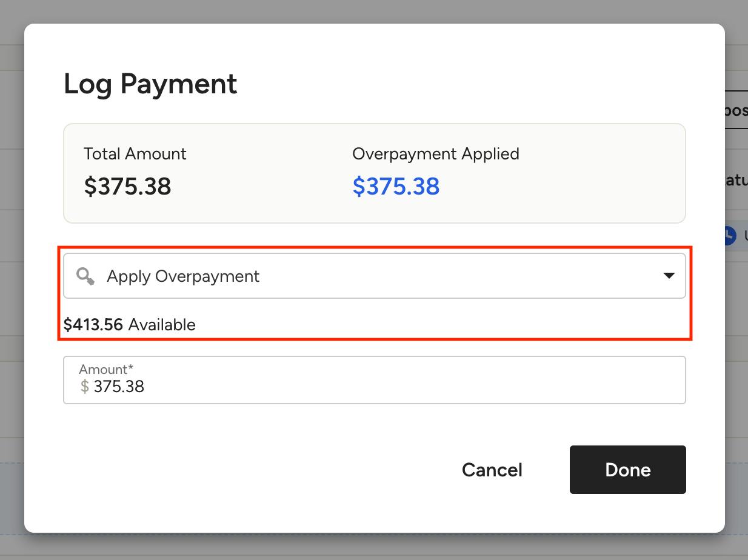Click the dollar sign prefix in Amount field
The image size is (748, 560).
[85, 387]
